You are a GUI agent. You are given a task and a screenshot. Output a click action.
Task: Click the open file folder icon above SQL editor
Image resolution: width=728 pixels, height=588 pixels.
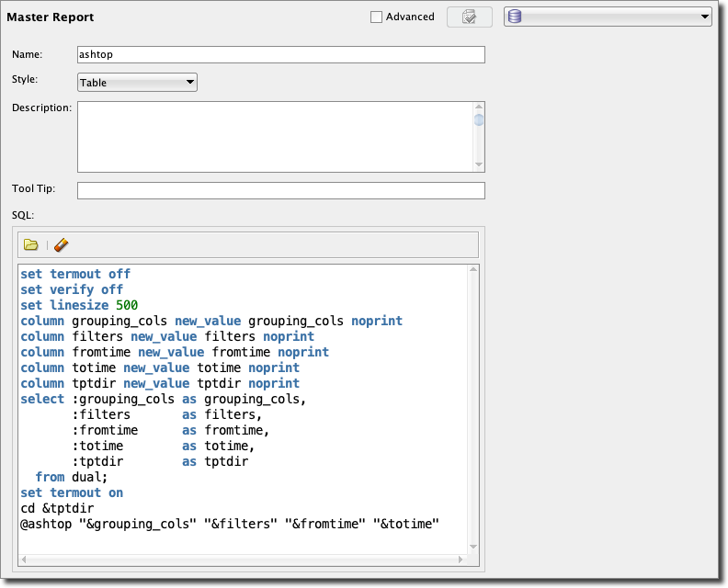pos(30,244)
